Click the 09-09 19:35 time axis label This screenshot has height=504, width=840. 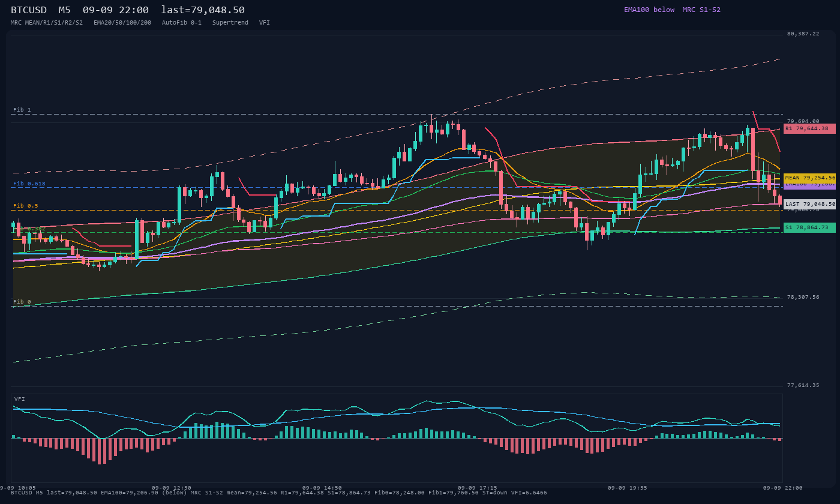tap(628, 488)
